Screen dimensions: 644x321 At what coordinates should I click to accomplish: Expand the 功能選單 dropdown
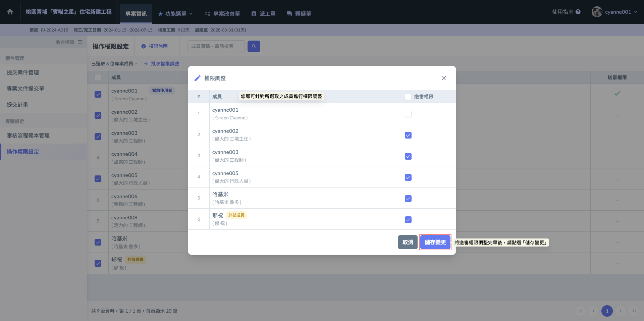coord(175,14)
